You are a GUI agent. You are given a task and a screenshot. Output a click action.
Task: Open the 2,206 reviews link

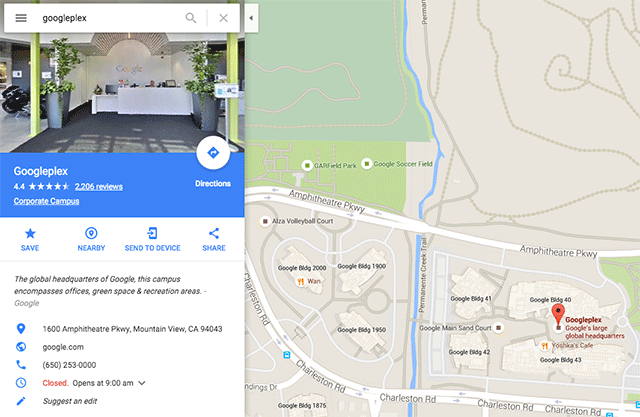tap(99, 186)
